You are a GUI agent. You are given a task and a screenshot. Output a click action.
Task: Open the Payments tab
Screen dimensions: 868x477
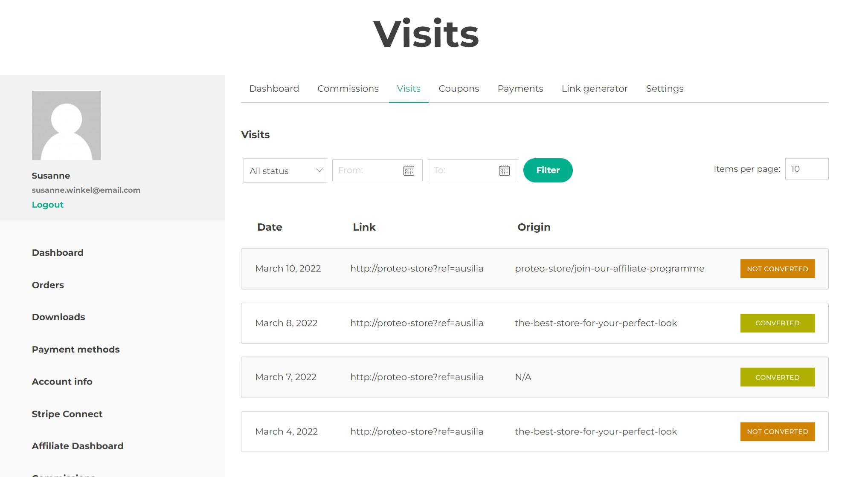coord(520,89)
